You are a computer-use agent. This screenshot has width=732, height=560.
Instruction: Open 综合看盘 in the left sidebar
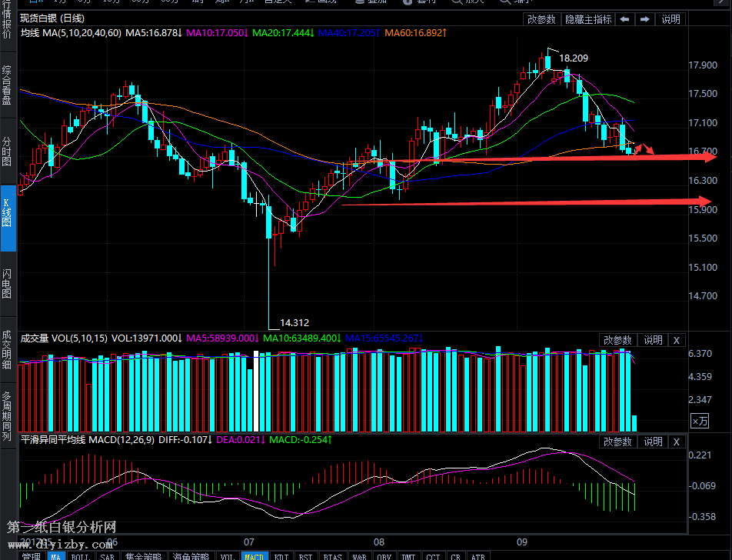click(7, 85)
